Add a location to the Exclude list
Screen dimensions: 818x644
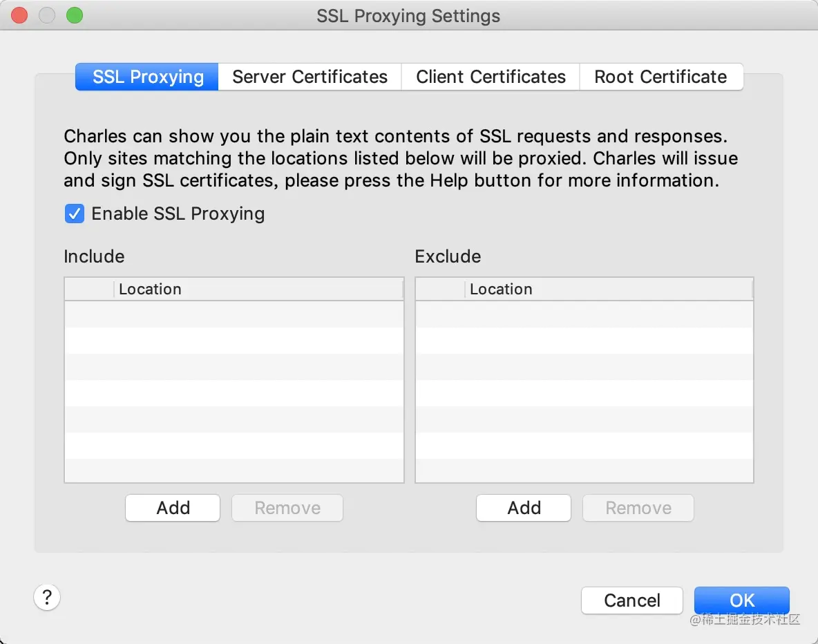[x=524, y=508]
